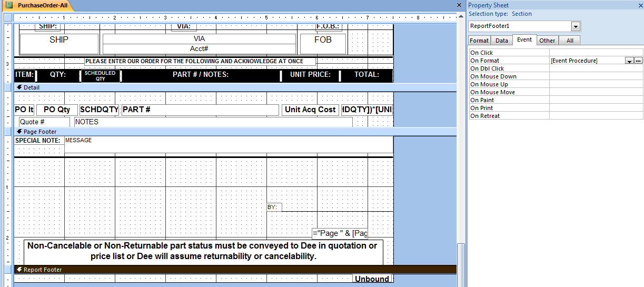The image size is (644, 287).
Task: Click the On Click property field
Action: (596, 53)
